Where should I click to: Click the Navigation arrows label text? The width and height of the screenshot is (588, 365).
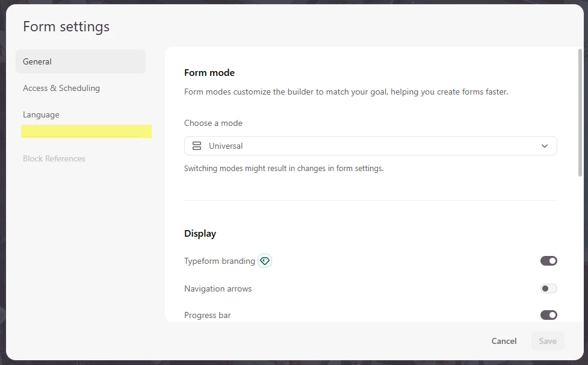218,289
